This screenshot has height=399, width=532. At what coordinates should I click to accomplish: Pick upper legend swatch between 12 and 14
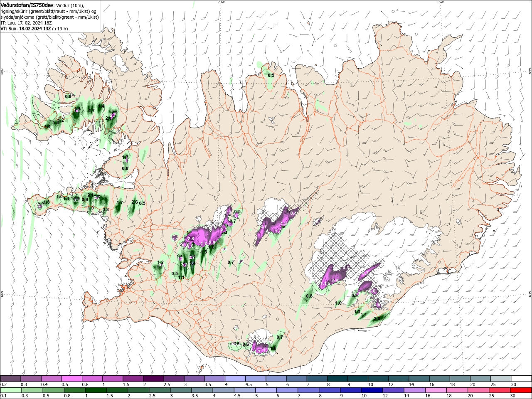click(398, 379)
